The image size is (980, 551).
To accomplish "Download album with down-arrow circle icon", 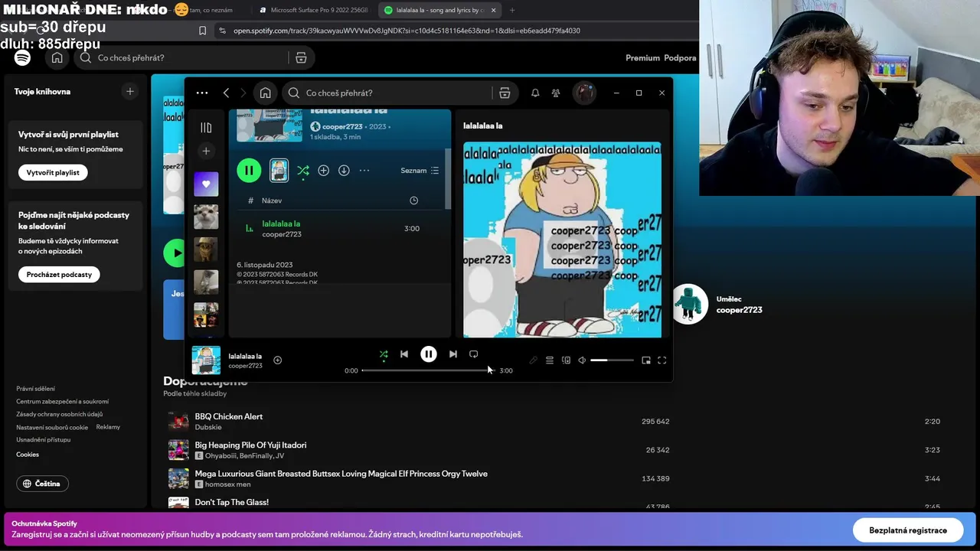I will (344, 171).
